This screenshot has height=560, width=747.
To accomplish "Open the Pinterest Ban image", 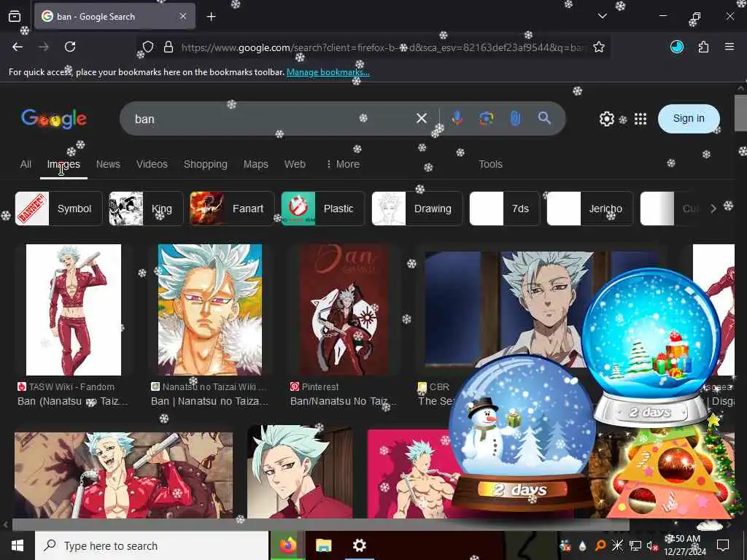I will click(344, 309).
